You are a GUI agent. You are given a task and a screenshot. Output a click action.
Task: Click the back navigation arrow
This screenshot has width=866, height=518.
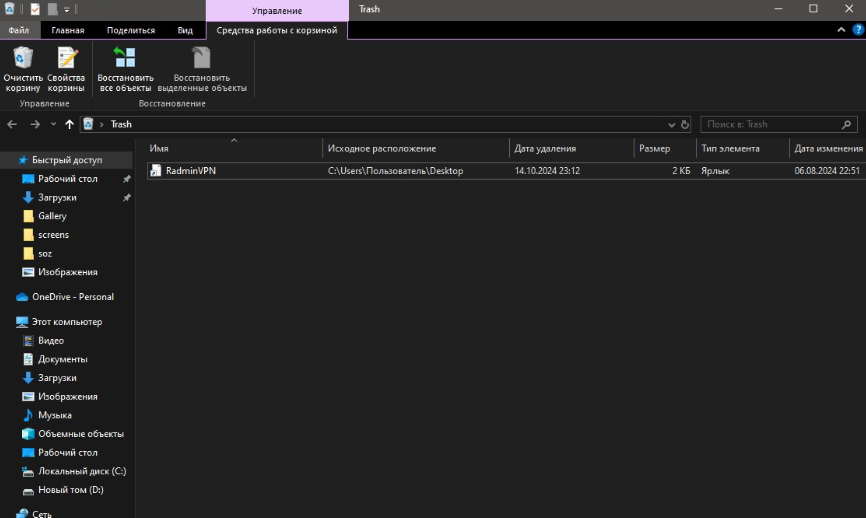pos(12,125)
